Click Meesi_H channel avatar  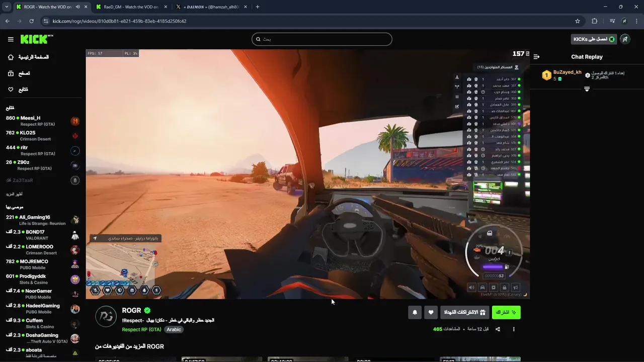tap(75, 121)
